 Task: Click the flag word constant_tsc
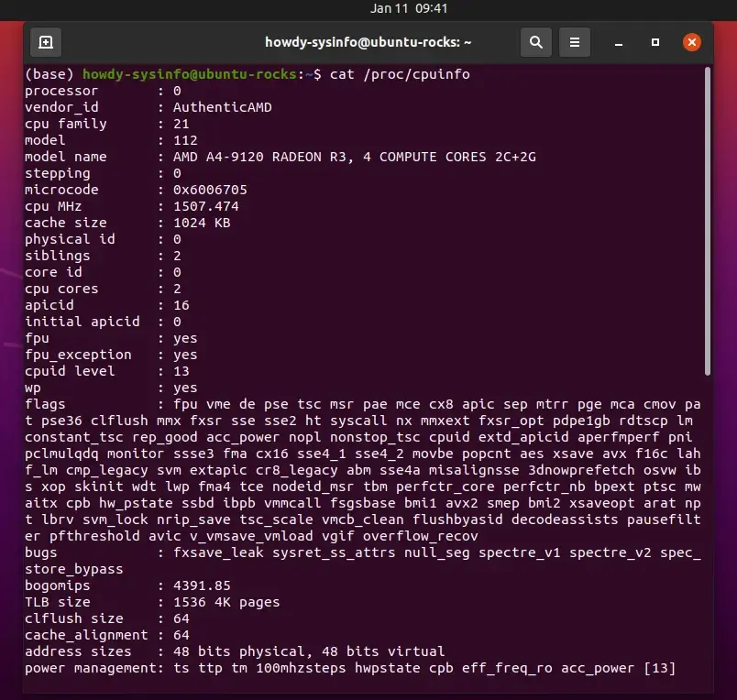point(74,437)
